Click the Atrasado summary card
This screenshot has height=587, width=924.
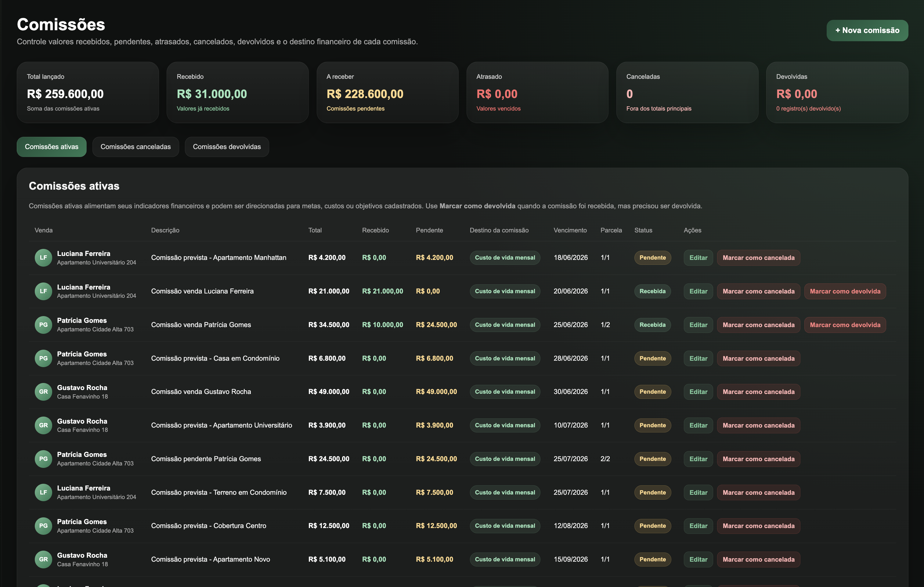tap(537, 93)
